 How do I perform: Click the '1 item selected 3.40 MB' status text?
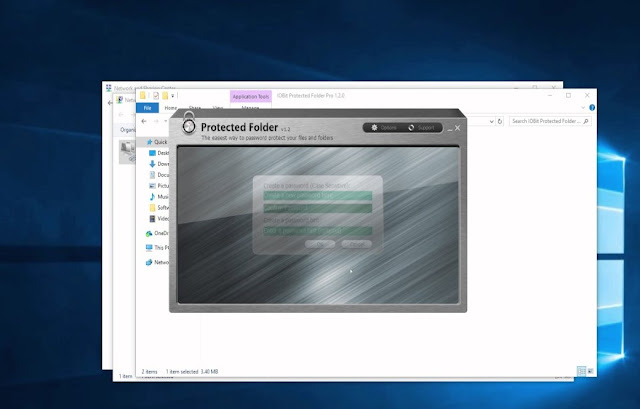192,372
